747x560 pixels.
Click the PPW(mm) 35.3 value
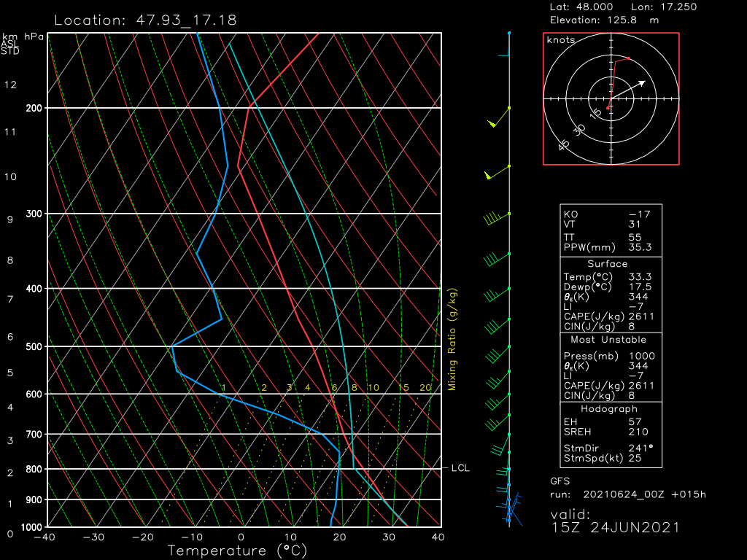pos(639,248)
